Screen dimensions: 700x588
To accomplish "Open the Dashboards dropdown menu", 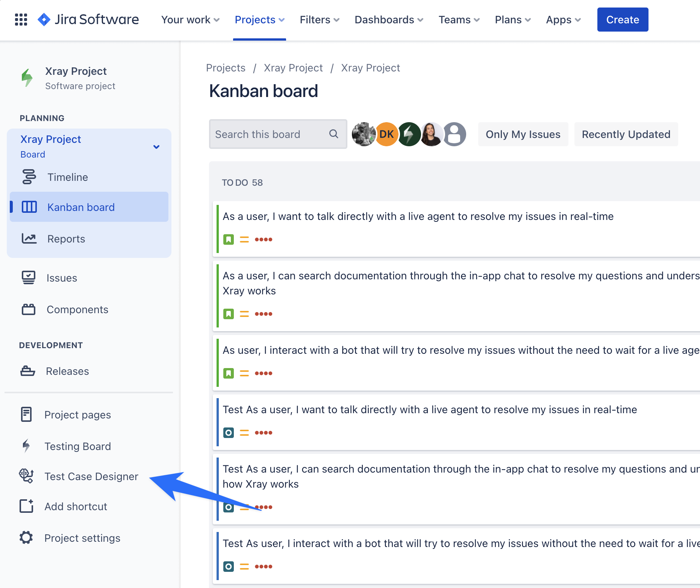I will tap(389, 20).
